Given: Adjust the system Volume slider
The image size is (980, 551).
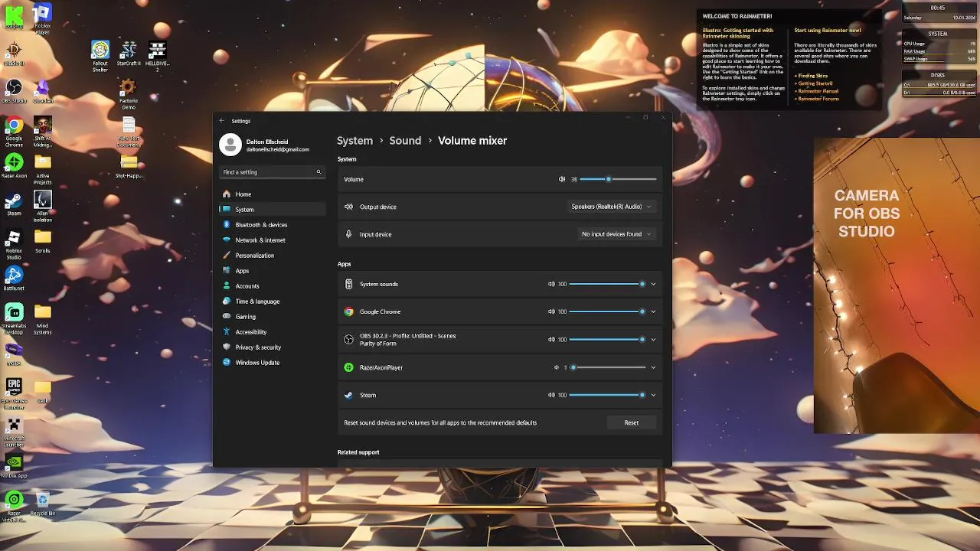Looking at the screenshot, I should click(x=618, y=179).
